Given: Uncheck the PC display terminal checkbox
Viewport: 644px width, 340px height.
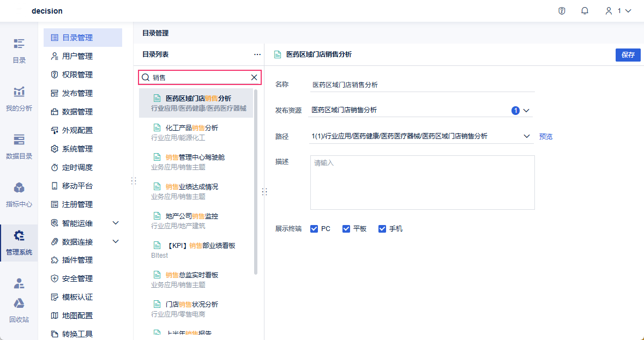Looking at the screenshot, I should (x=314, y=229).
